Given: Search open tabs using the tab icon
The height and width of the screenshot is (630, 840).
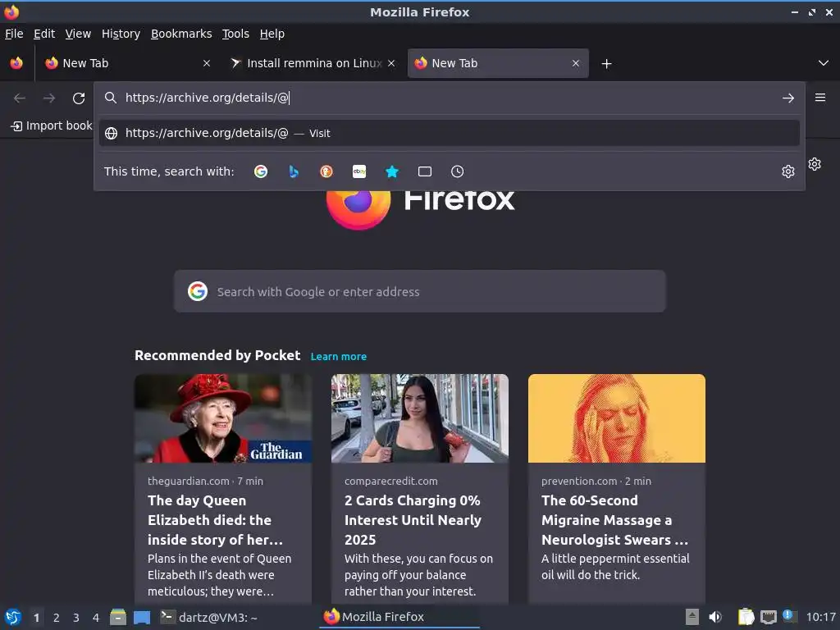Looking at the screenshot, I should (x=425, y=171).
